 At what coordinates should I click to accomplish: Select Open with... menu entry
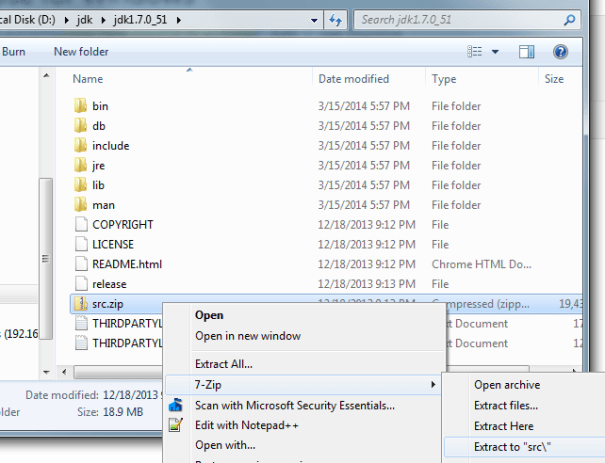pos(225,445)
